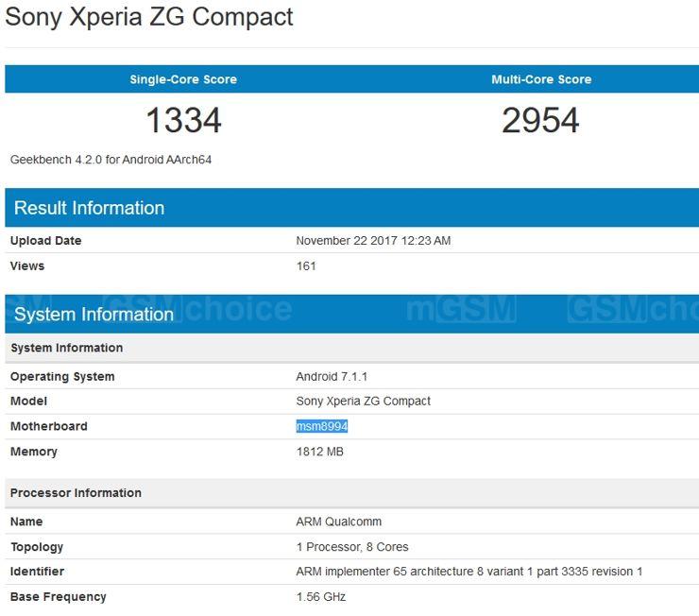Select the Memory label
The width and height of the screenshot is (699, 616).
click(33, 452)
